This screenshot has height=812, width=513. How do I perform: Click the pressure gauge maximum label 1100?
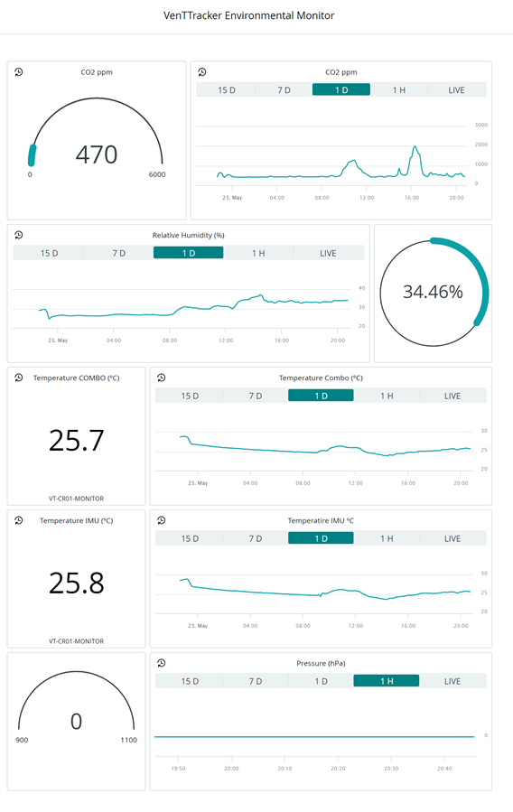point(129,740)
